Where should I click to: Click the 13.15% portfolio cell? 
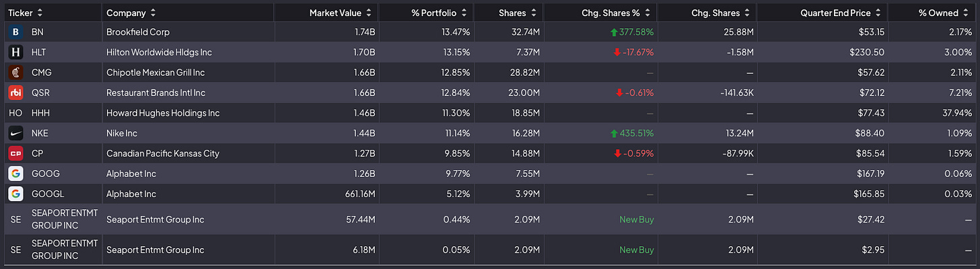point(456,52)
